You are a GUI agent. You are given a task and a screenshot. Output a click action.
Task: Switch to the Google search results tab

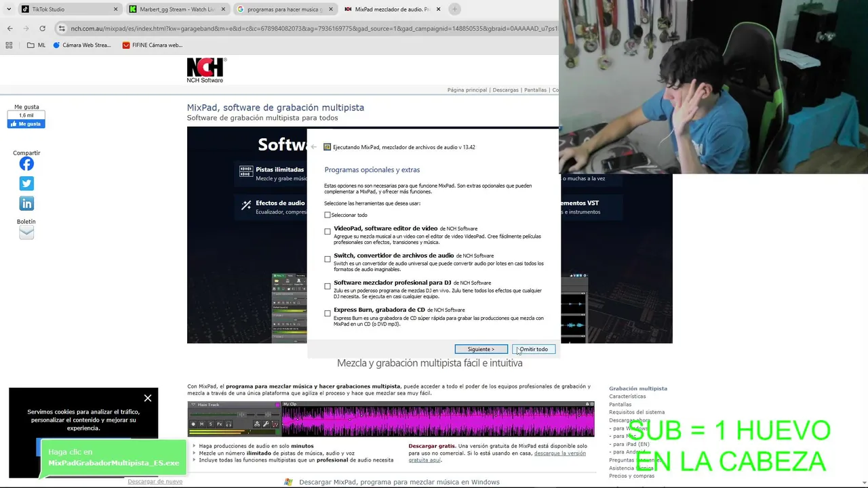[x=285, y=9]
